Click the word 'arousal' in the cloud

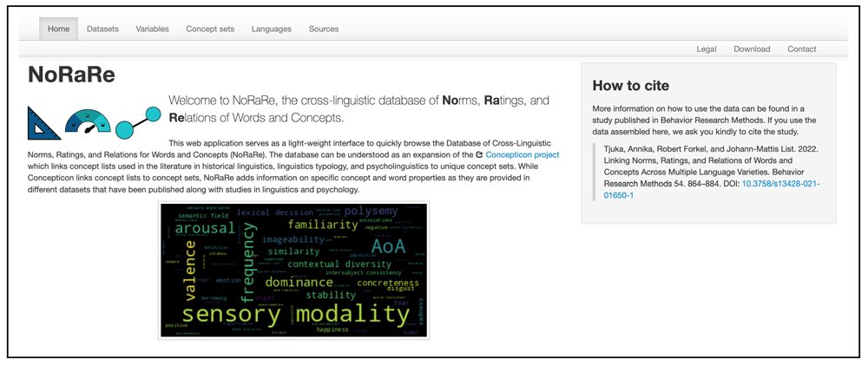206,228
